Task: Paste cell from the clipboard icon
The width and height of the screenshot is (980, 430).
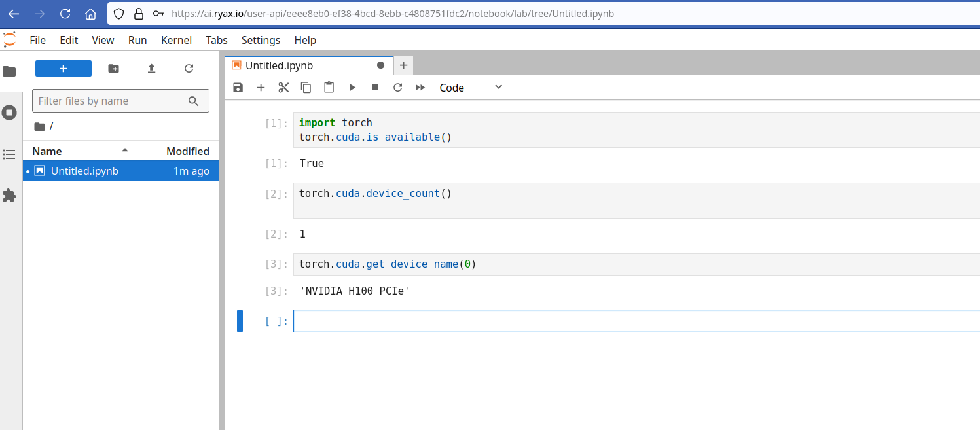Action: pyautogui.click(x=329, y=88)
